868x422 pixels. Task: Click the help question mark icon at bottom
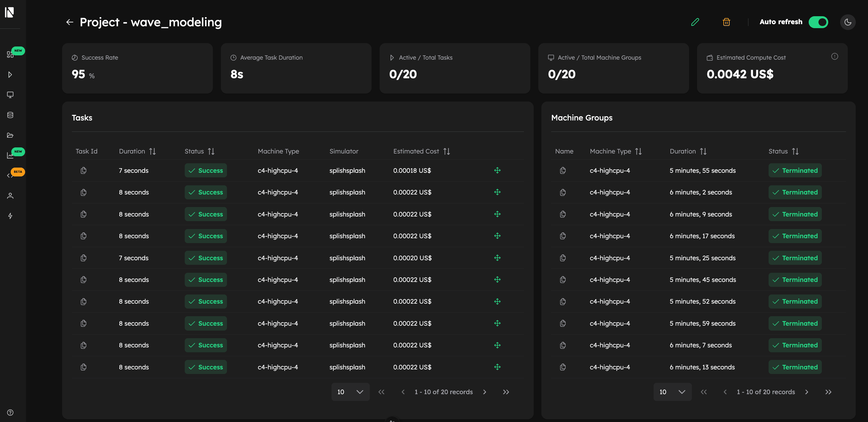(10, 412)
